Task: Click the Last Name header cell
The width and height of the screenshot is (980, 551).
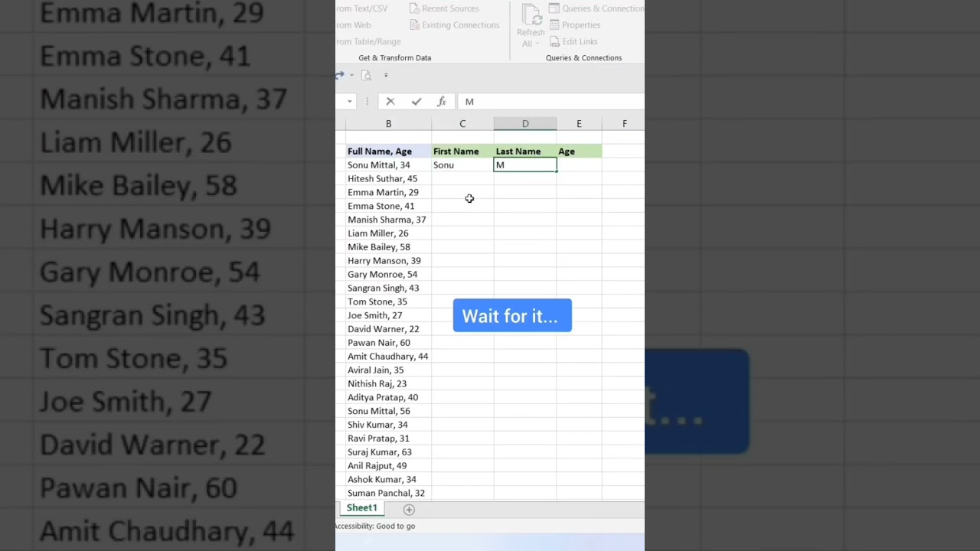Action: pos(525,152)
